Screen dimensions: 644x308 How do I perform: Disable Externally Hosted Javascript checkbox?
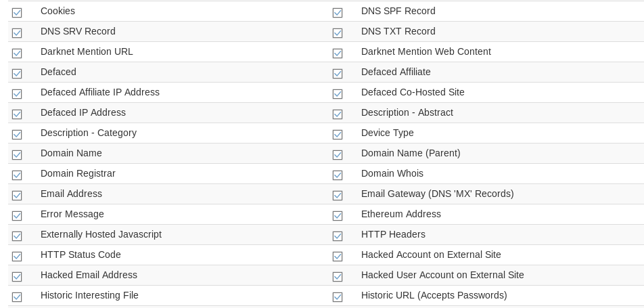tap(17, 236)
